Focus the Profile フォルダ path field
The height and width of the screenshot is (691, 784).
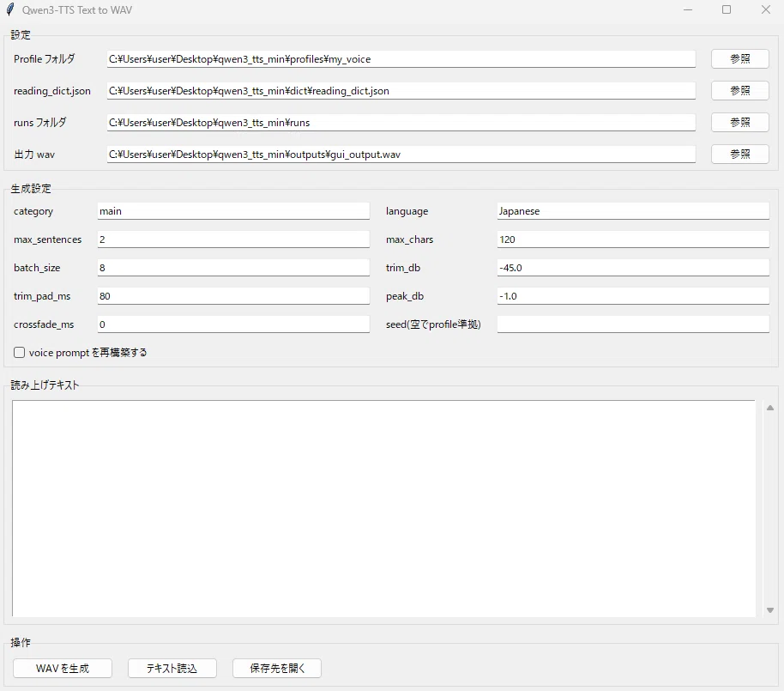click(401, 59)
